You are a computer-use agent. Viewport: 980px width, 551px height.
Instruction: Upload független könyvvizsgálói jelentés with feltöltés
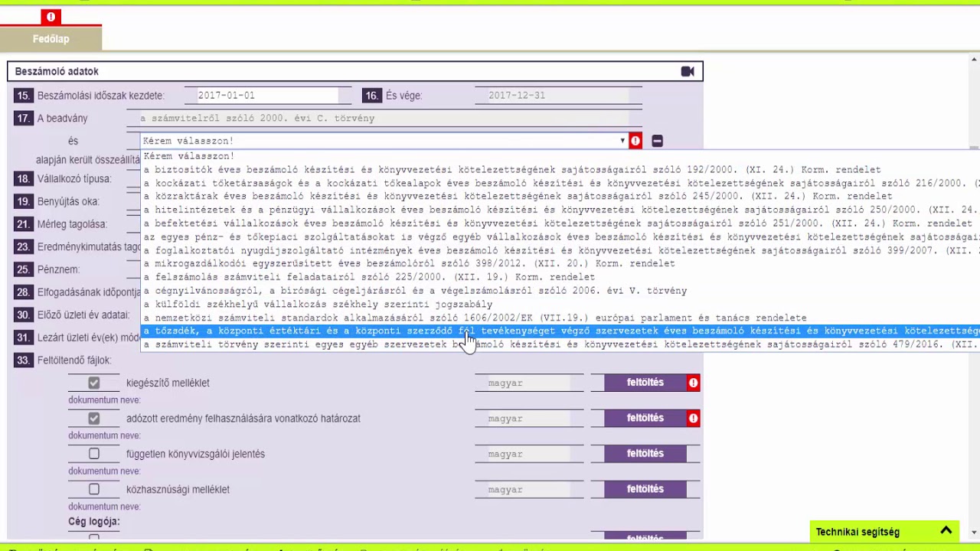[x=645, y=454]
